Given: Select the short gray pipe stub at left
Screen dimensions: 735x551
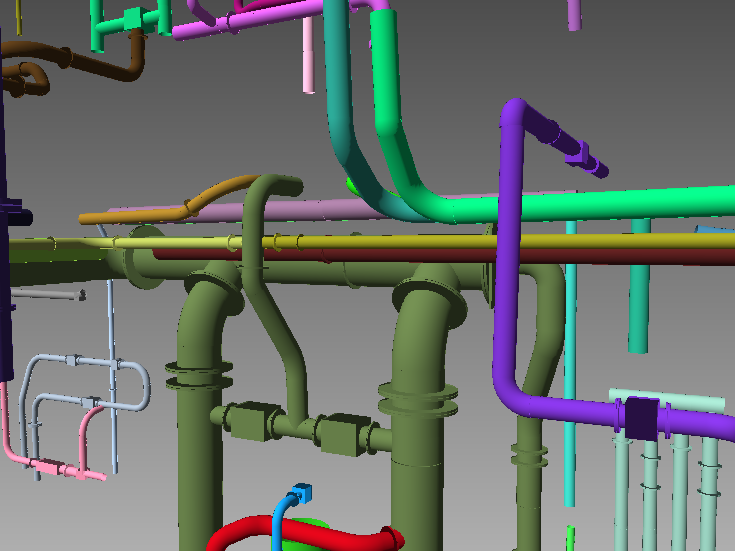Looking at the screenshot, I should 48,294.
